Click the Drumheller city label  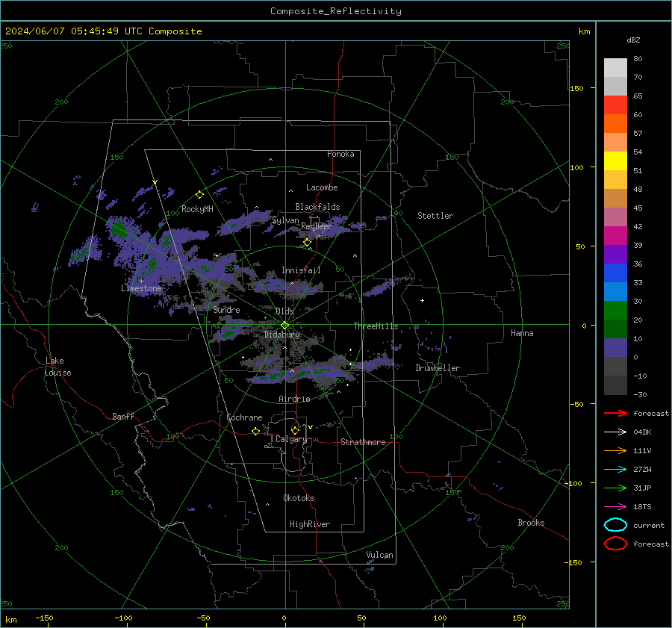438,368
